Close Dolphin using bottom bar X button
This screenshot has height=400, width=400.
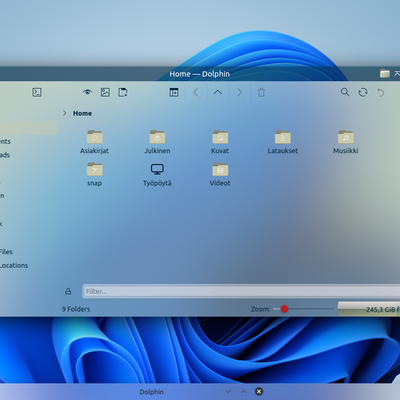pos(259,391)
